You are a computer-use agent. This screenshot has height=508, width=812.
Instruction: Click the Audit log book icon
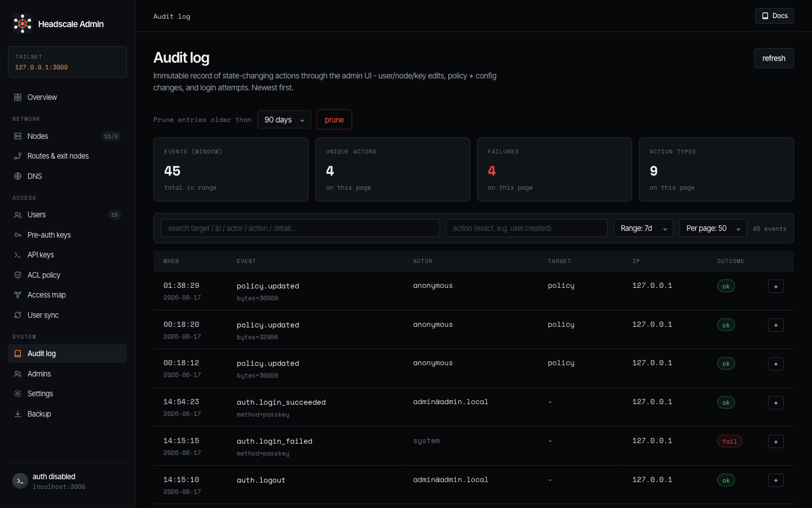(x=17, y=354)
